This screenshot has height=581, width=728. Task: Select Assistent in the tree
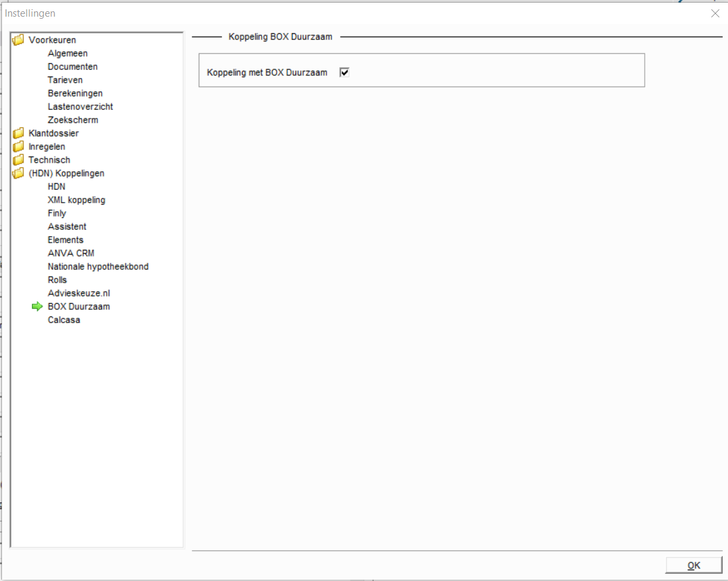(67, 227)
